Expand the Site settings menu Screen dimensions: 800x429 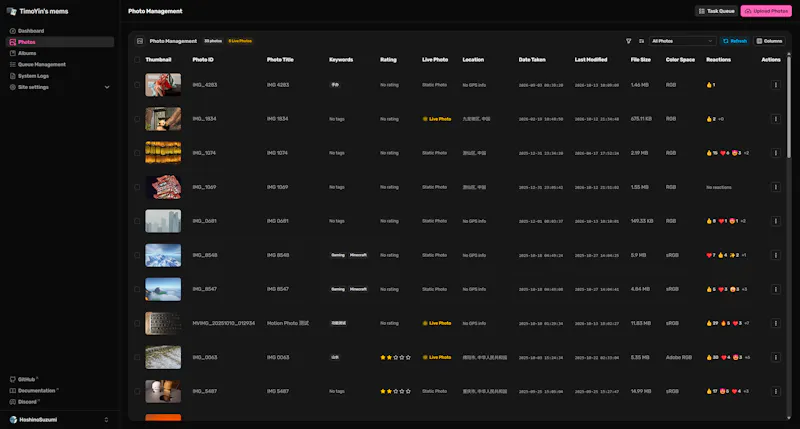coord(60,87)
